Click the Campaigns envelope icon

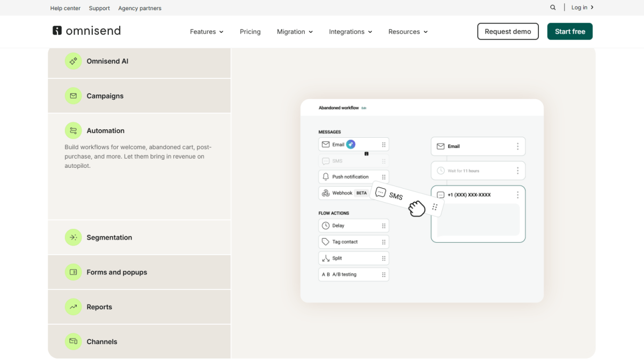coord(74,96)
